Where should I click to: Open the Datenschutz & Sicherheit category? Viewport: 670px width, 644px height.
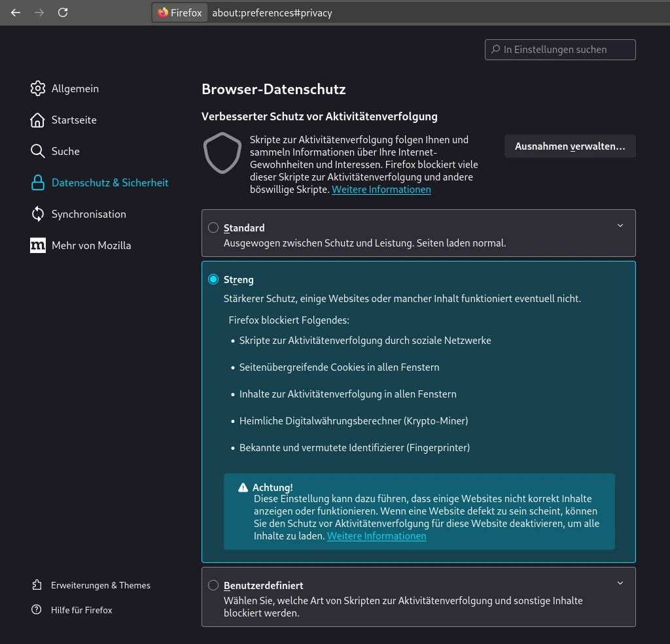tap(109, 182)
